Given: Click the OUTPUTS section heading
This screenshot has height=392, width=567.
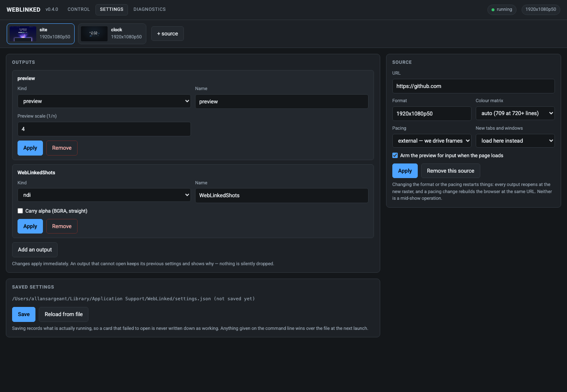Looking at the screenshot, I should [23, 62].
